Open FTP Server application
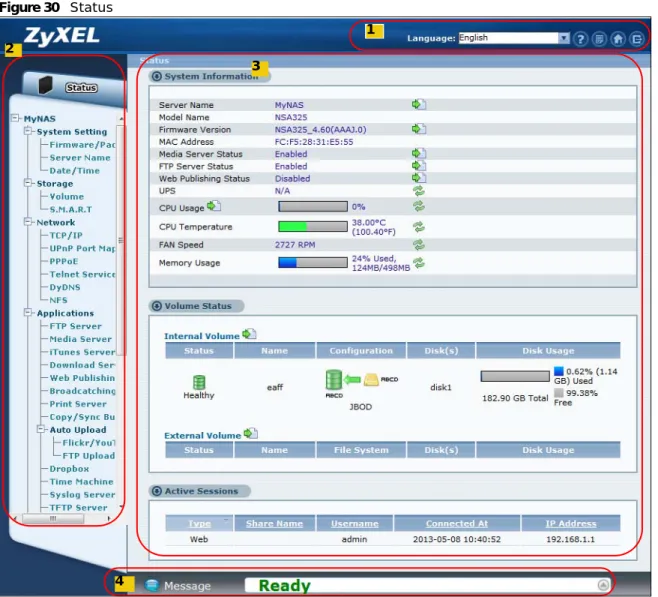The width and height of the screenshot is (658, 597). pyautogui.click(x=76, y=326)
